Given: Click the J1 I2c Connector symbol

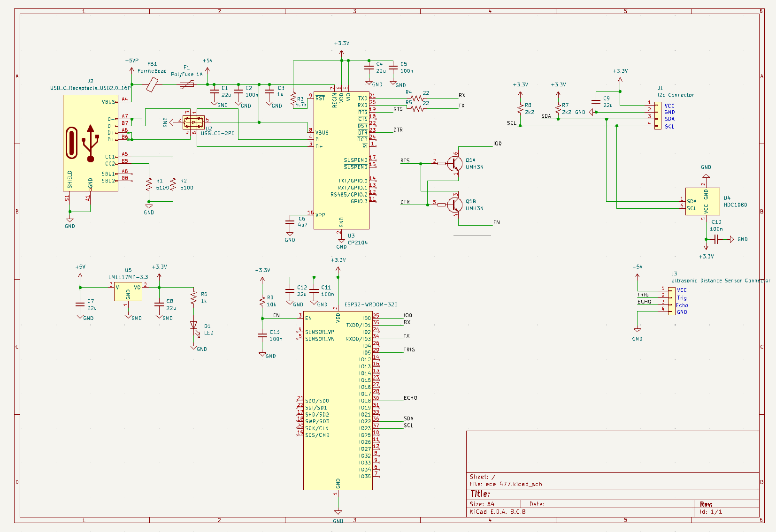Looking at the screenshot, I should coord(658,116).
